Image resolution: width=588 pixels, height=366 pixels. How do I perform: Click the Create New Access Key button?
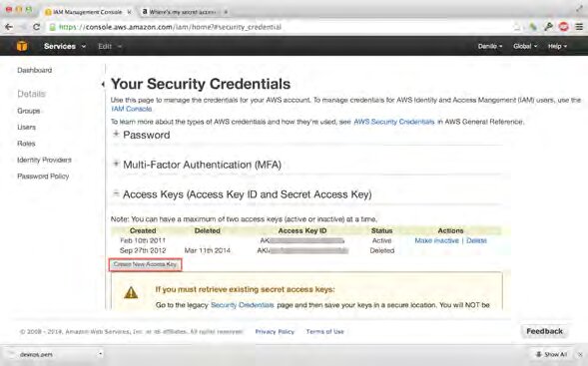click(x=145, y=264)
